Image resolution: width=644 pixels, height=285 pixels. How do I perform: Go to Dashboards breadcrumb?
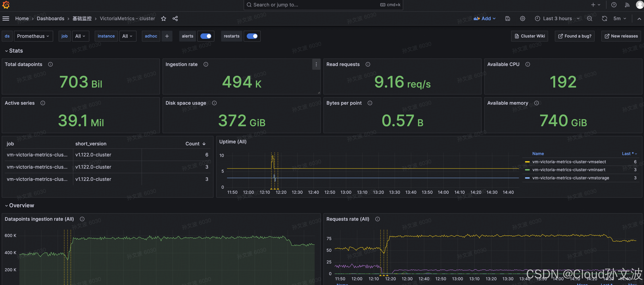pos(51,18)
